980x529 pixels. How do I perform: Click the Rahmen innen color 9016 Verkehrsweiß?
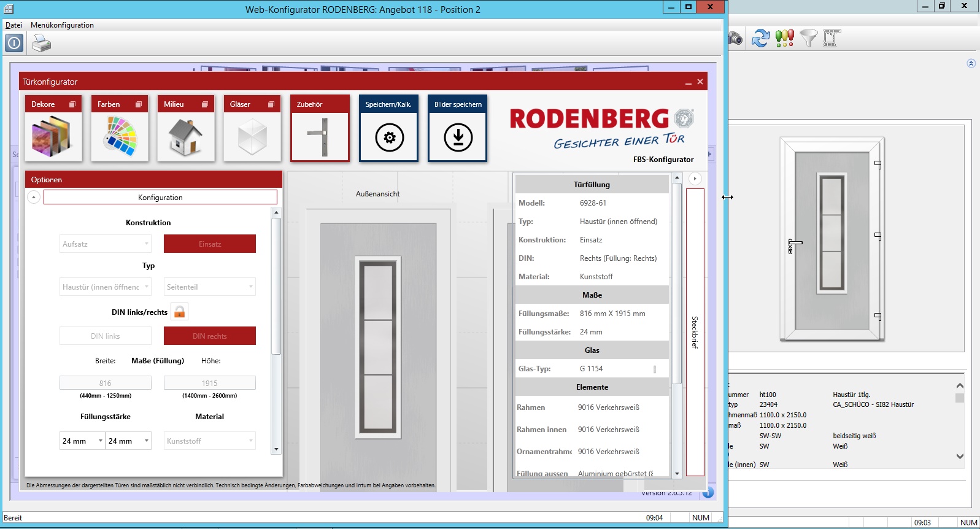[x=608, y=430]
